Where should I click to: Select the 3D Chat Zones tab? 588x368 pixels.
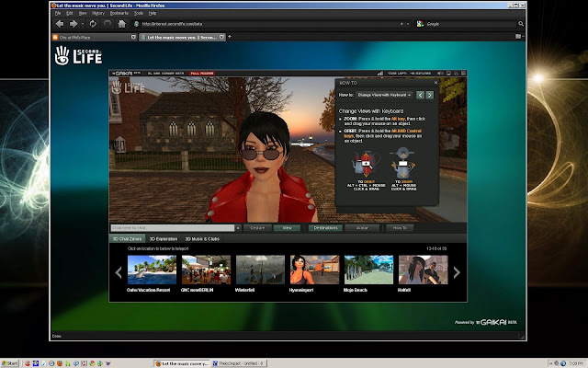coord(127,239)
